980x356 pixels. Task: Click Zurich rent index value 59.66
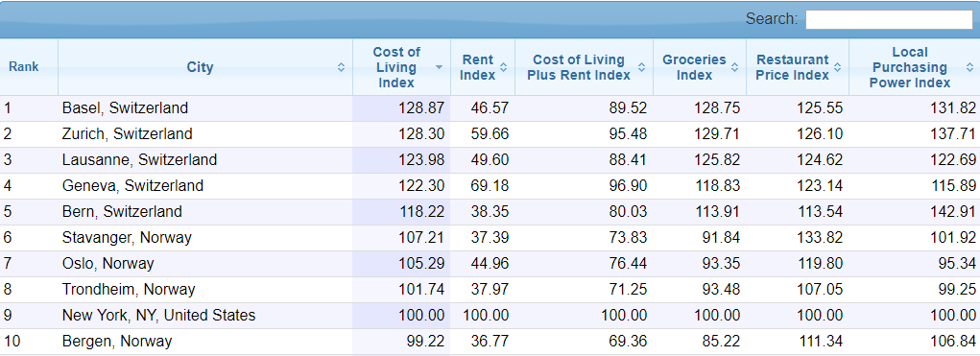(x=490, y=134)
